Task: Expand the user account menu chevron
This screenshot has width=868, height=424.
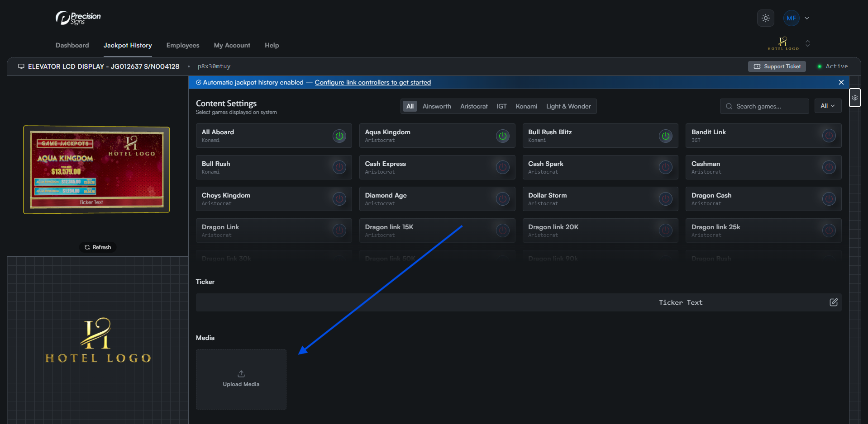Action: [807, 19]
